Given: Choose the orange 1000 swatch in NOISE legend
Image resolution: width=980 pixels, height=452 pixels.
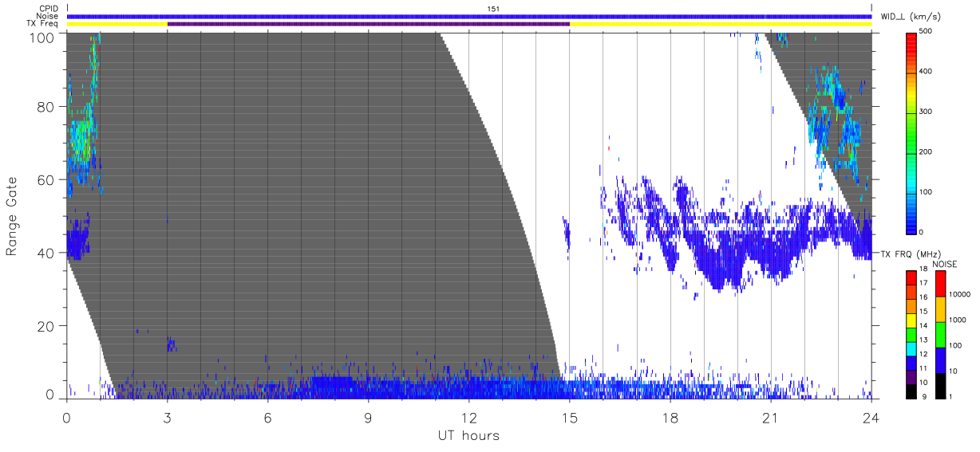Looking at the screenshot, I should coord(940,309).
